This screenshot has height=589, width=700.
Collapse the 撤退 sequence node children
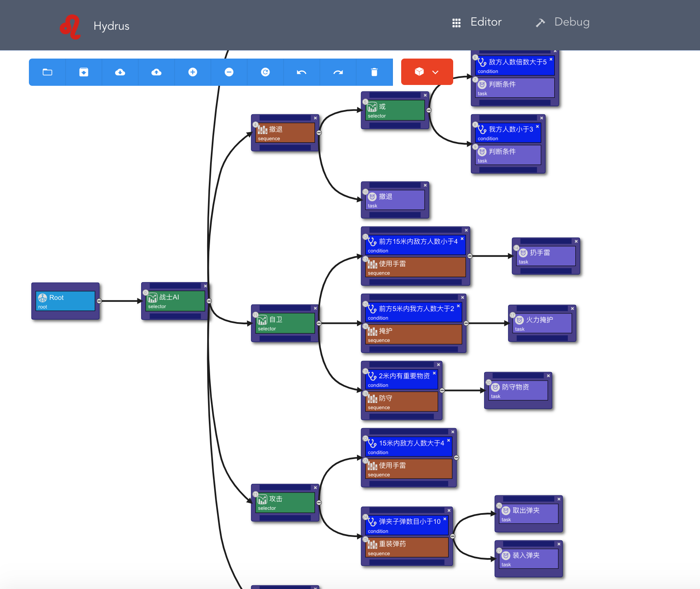click(319, 133)
